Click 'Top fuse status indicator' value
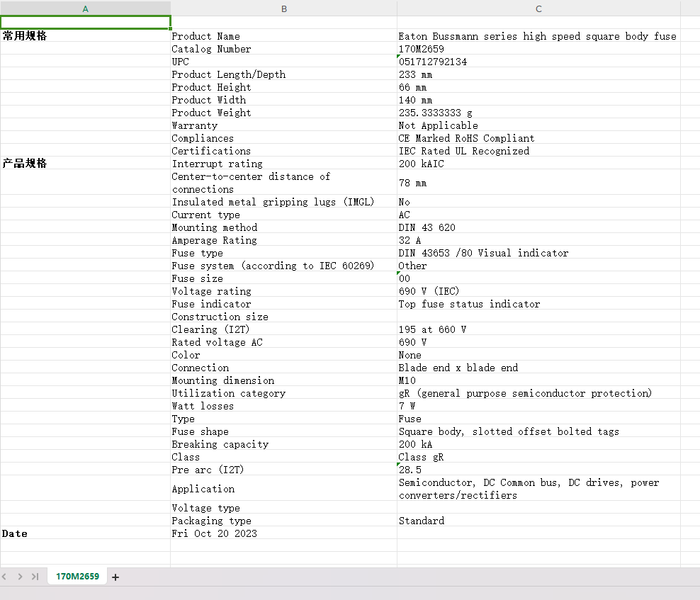 click(x=538, y=304)
